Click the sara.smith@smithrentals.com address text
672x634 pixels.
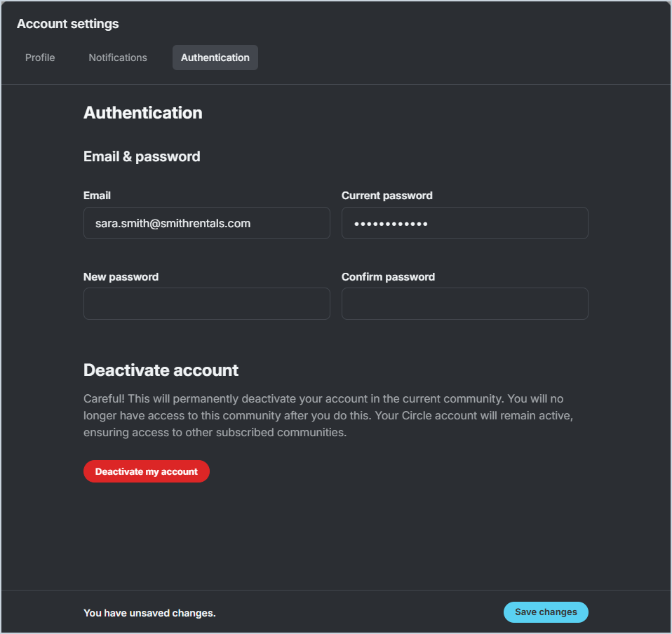173,223
